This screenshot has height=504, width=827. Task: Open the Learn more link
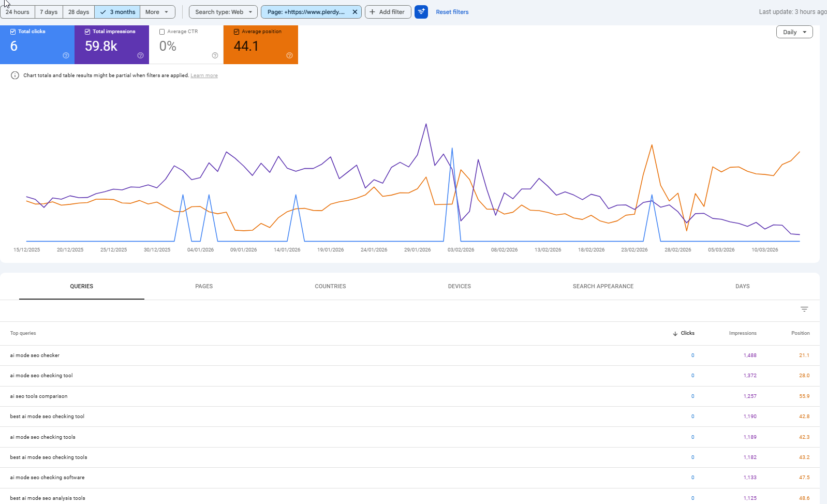(204, 76)
